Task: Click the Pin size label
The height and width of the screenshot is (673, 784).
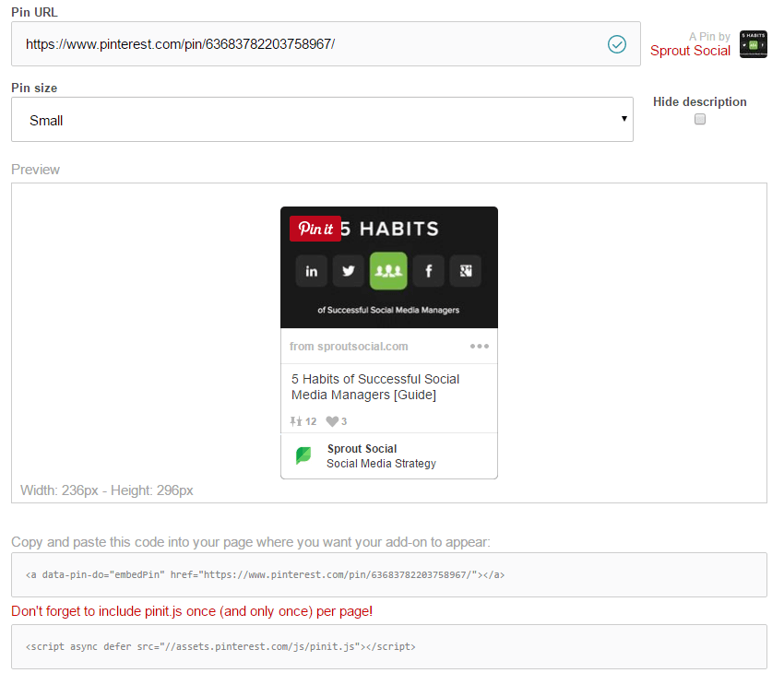Action: click(x=34, y=88)
